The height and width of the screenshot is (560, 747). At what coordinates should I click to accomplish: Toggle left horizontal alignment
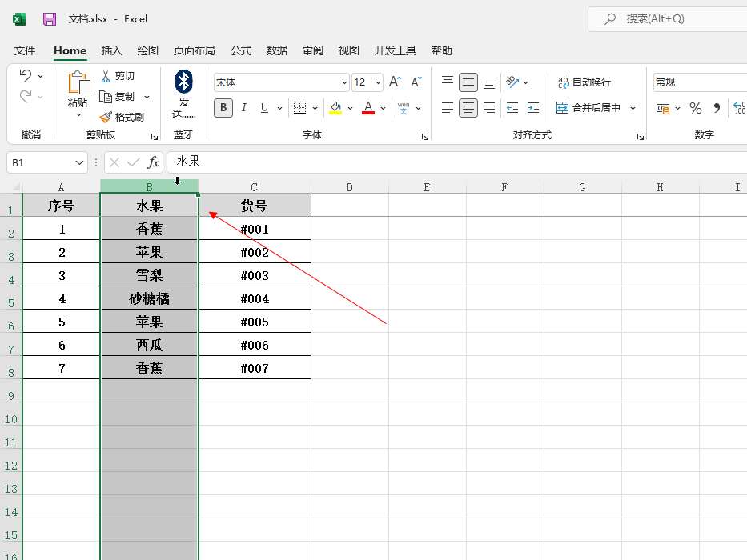pyautogui.click(x=448, y=108)
